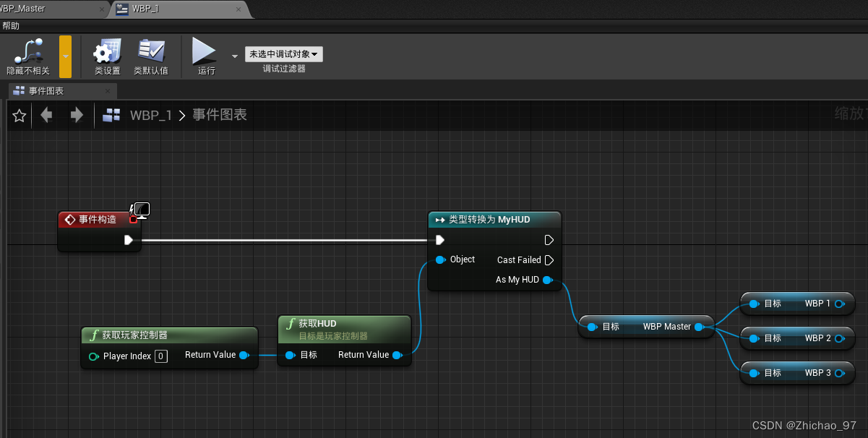Screen dimensions: 868x438
Task: Click the WBP Master output pin
Action: [x=700, y=327]
